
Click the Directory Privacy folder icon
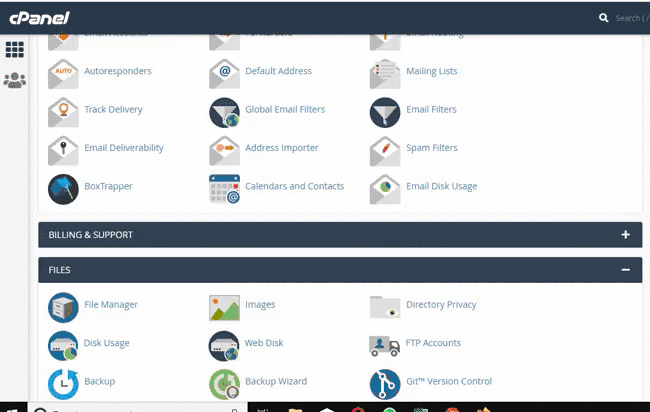[x=385, y=307]
